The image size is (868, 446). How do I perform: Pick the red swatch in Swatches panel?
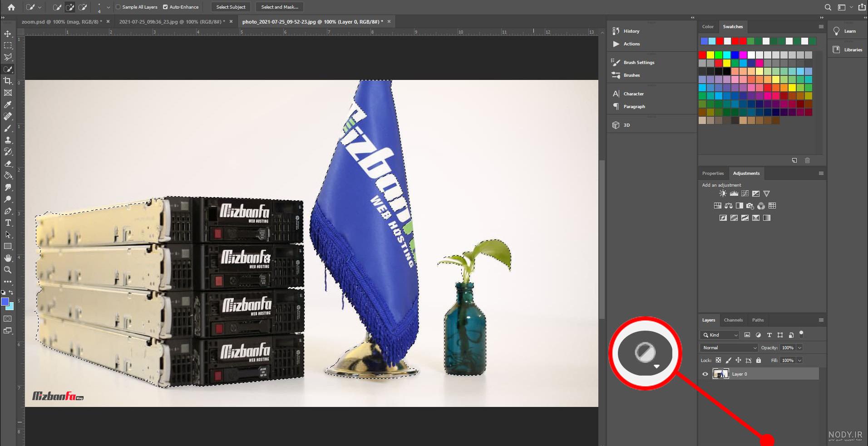click(x=702, y=55)
